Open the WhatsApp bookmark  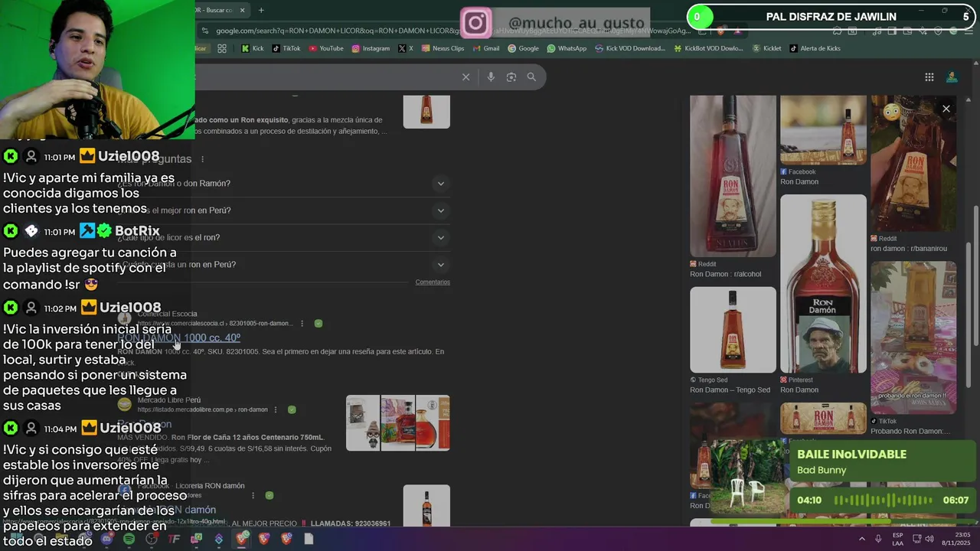tap(567, 48)
